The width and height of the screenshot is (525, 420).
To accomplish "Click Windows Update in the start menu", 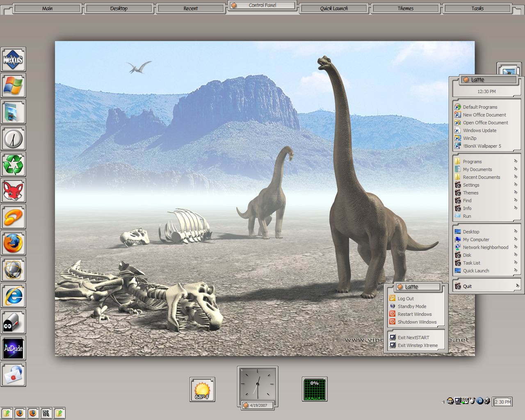I will 479,130.
